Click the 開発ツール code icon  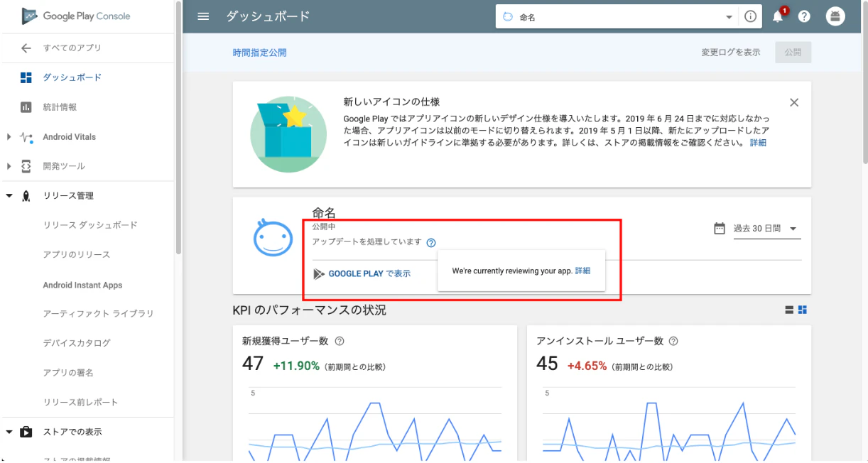[26, 166]
